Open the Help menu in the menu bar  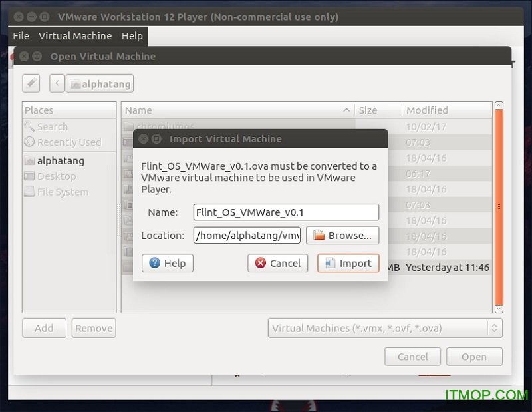pos(132,36)
